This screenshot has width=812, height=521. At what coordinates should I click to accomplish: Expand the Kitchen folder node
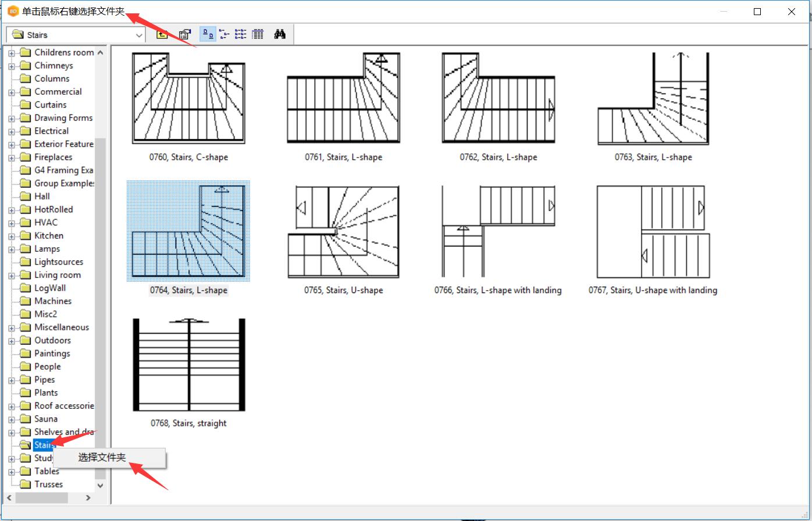[x=11, y=236]
